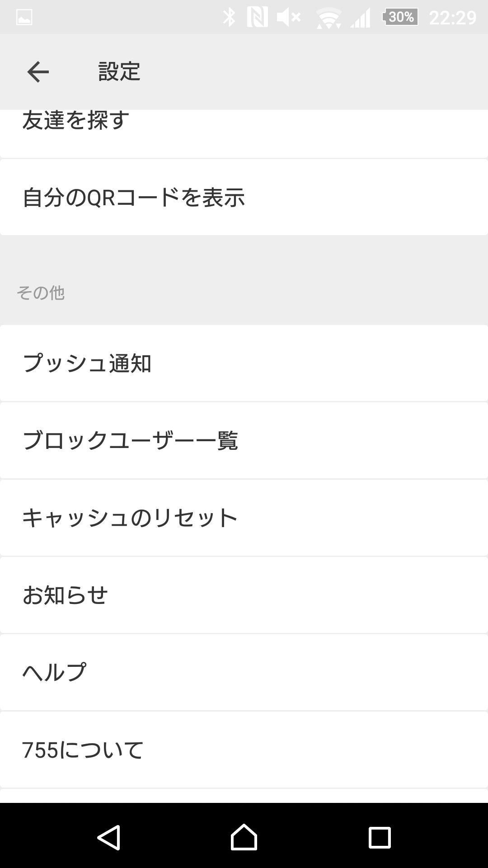This screenshot has height=868, width=488.
Task: Select キャッシュのリセット option
Action: (x=244, y=518)
